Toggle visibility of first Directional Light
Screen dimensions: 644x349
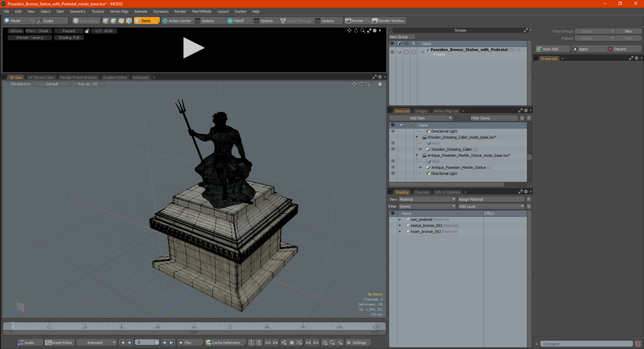click(x=393, y=131)
